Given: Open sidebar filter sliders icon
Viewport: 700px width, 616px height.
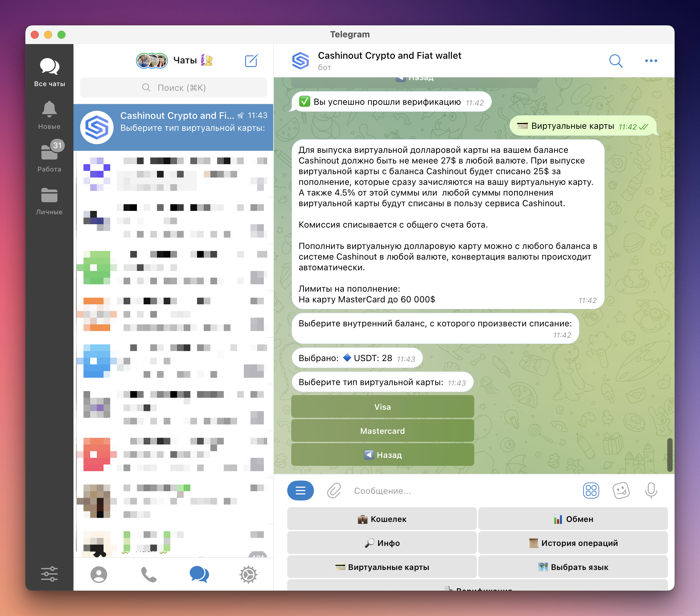Looking at the screenshot, I should coord(49,574).
